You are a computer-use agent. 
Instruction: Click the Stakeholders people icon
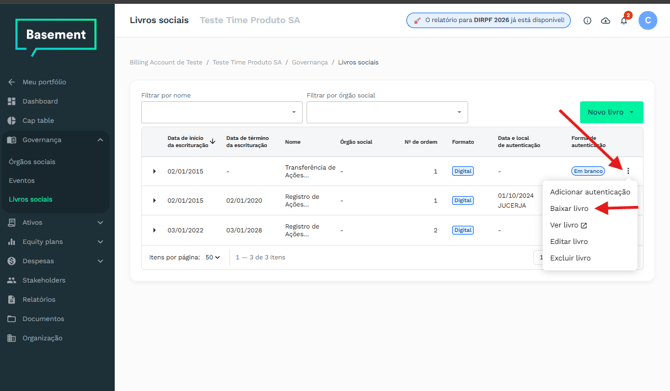click(12, 280)
